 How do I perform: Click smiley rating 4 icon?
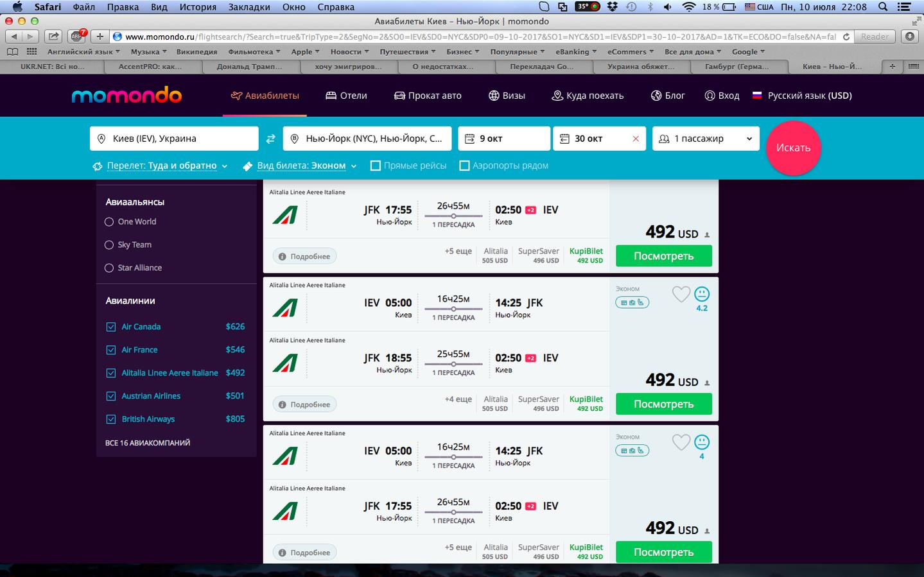point(702,442)
